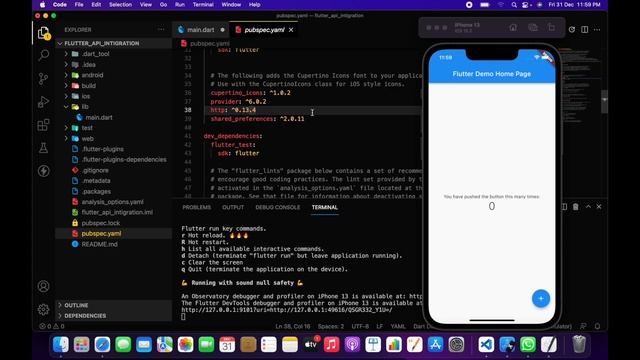Screen dimensions: 640x360
Task: Select the TERMINAL panel tab
Action: tap(324, 207)
